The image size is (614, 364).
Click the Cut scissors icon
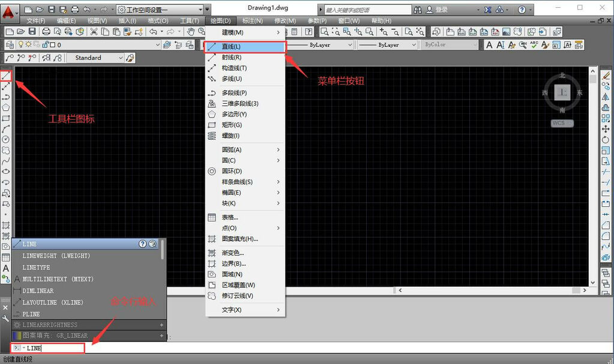click(94, 32)
